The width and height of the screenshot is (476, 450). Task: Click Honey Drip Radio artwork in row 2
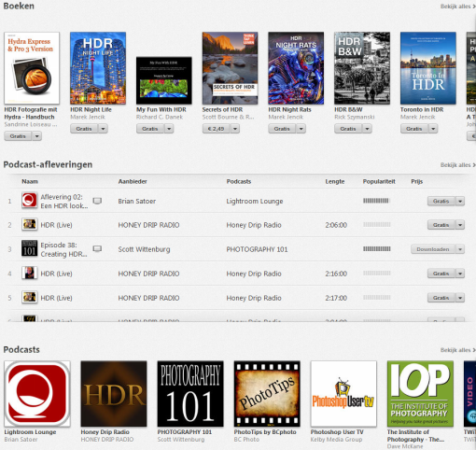(30, 224)
